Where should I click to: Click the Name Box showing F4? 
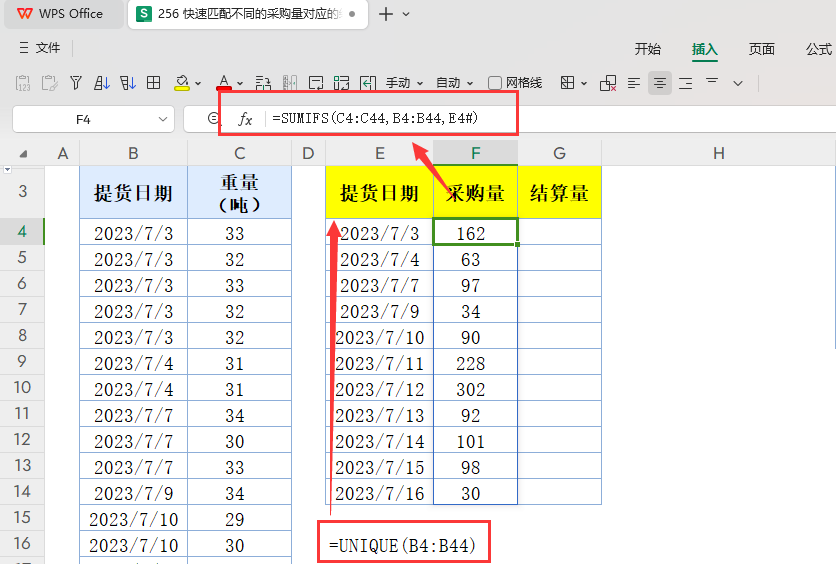point(83,119)
